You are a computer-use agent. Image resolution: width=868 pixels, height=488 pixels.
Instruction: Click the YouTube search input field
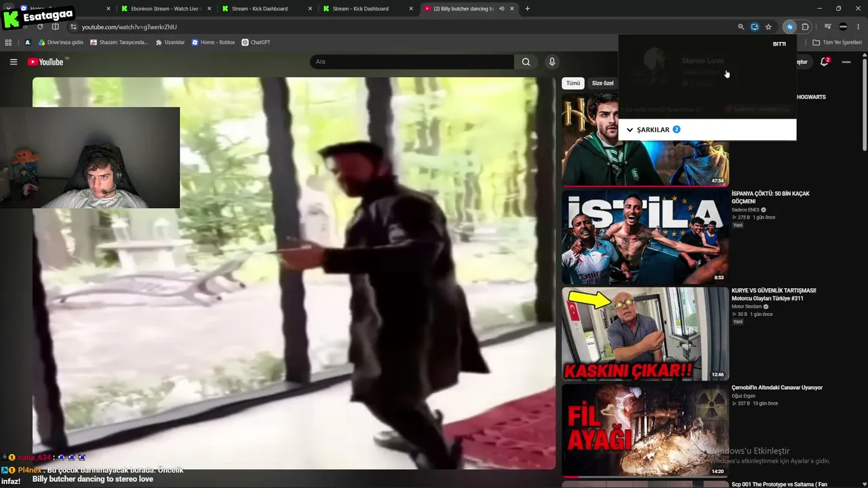point(412,62)
